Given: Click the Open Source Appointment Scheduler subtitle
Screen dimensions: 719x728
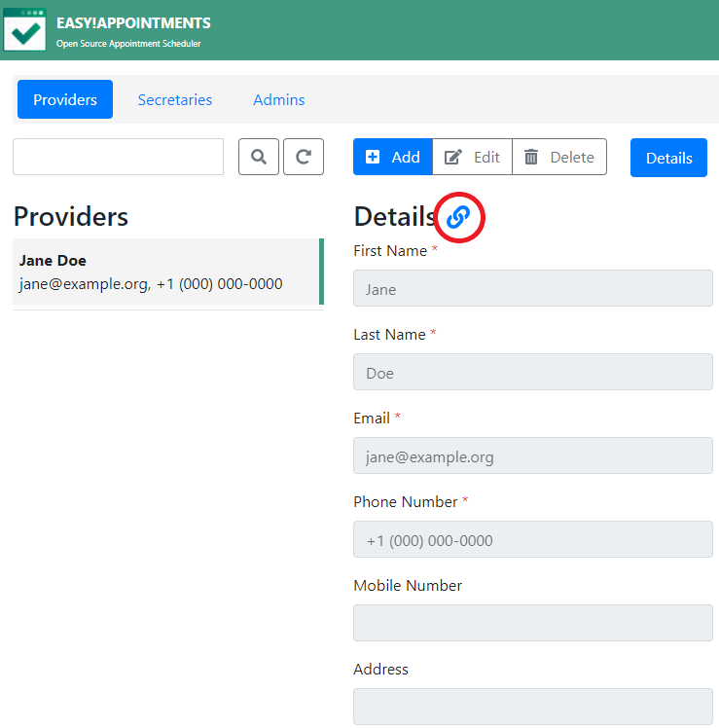Looking at the screenshot, I should click(x=128, y=44).
